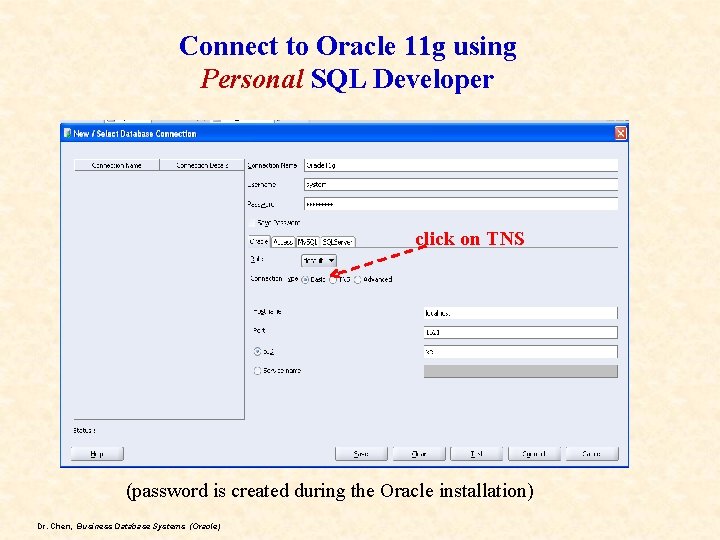Close the database connection dialog
720x540 pixels.
click(620, 133)
